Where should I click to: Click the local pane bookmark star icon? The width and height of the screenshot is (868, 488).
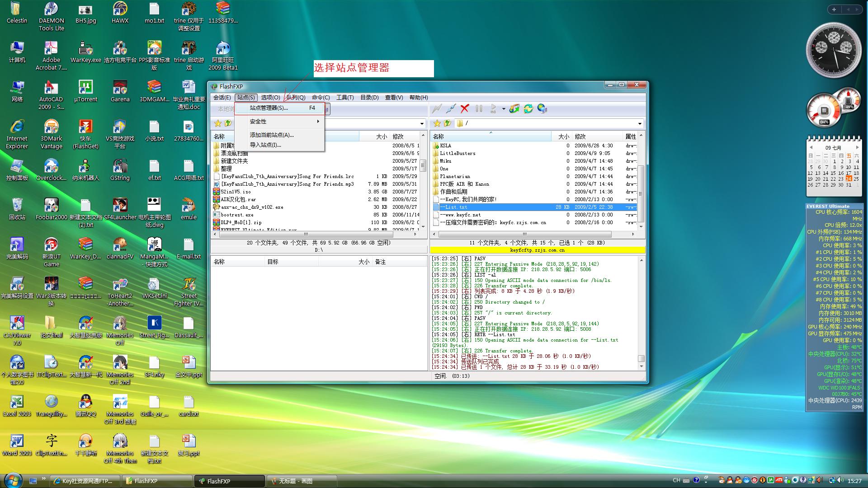[x=217, y=123]
